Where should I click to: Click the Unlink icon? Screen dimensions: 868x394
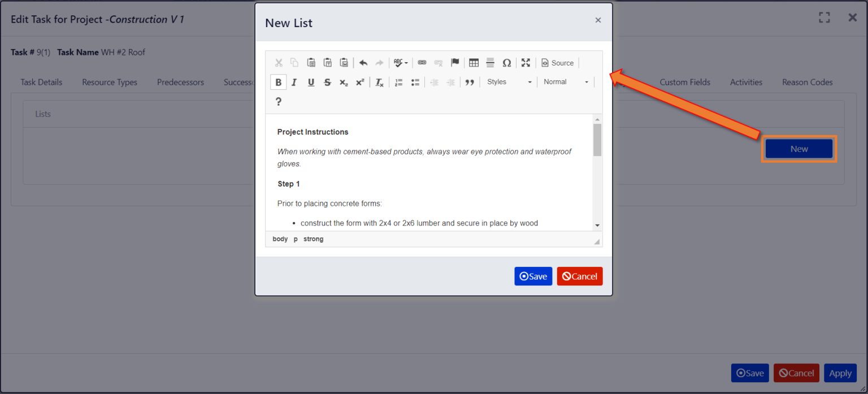coord(438,63)
